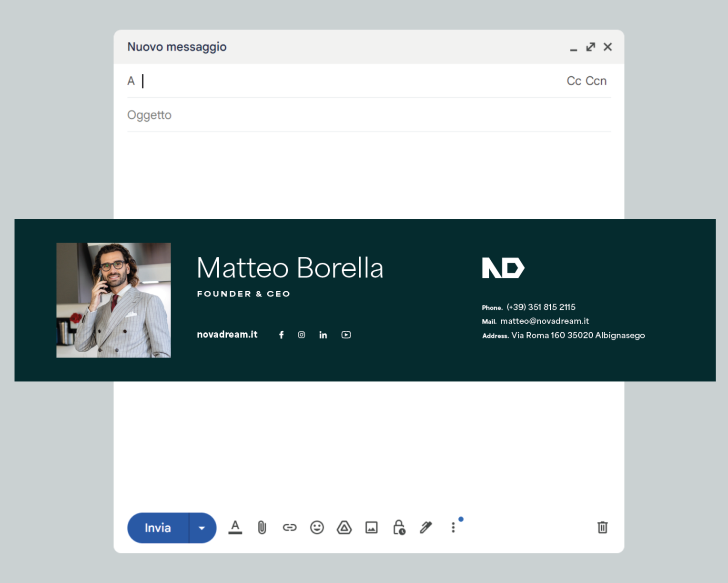This screenshot has height=583, width=728.
Task: Insert signature using pen icon
Action: tap(426, 527)
